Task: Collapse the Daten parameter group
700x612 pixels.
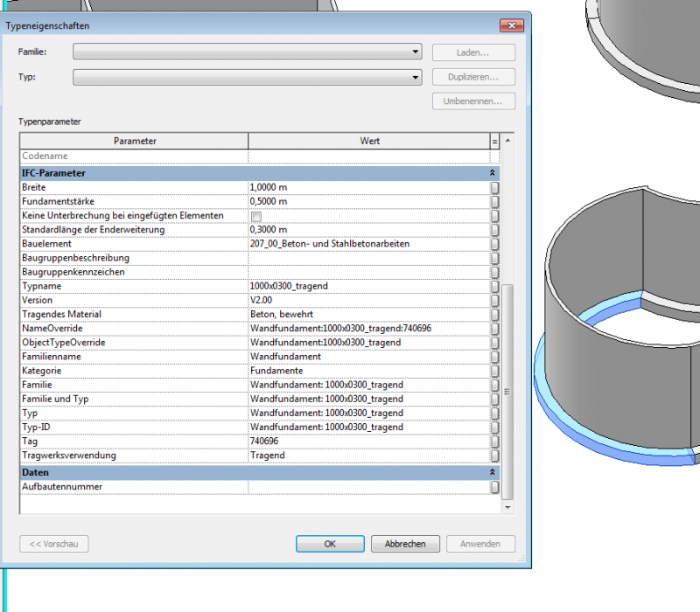Action: pyautogui.click(x=492, y=472)
